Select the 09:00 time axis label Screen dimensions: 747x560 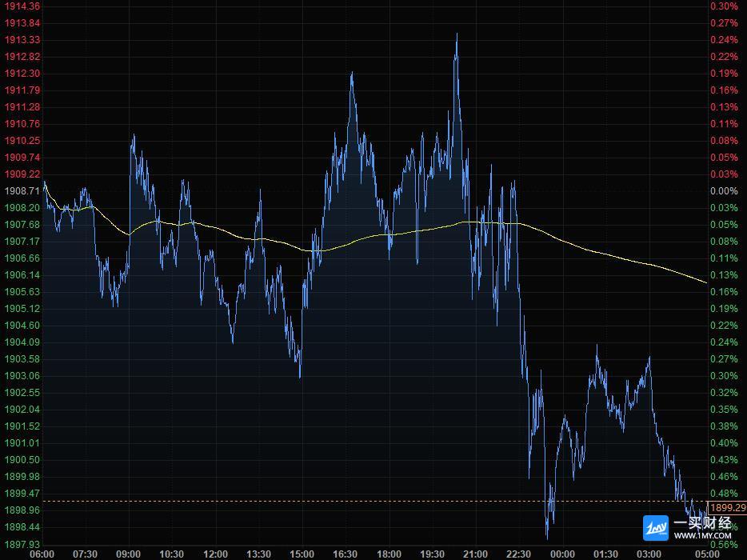(128, 554)
